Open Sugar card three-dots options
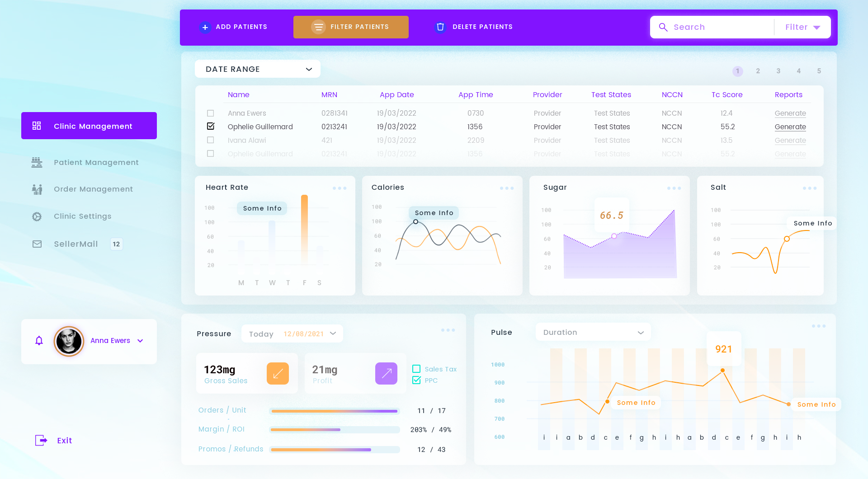Image resolution: width=868 pixels, height=479 pixels. pos(674,188)
